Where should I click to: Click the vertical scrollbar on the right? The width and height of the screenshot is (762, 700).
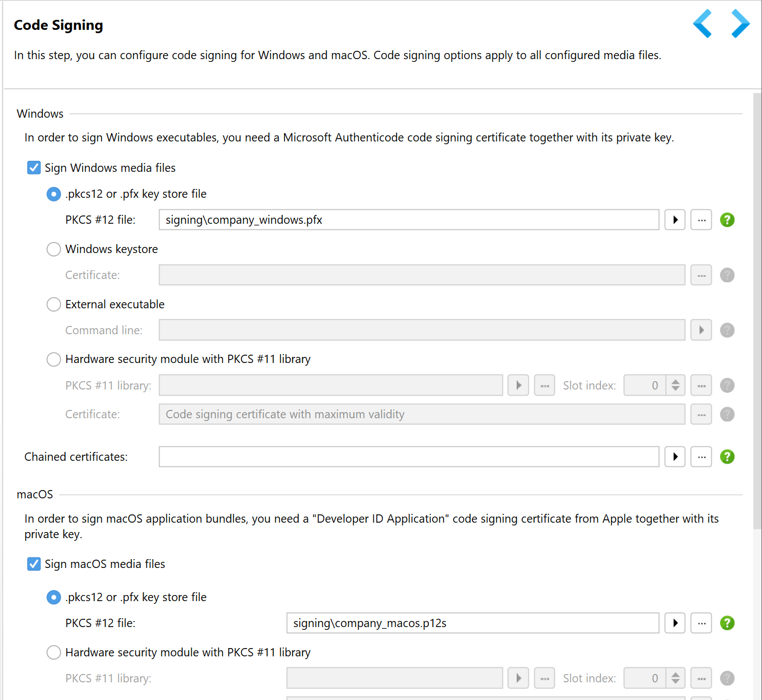[x=757, y=309]
